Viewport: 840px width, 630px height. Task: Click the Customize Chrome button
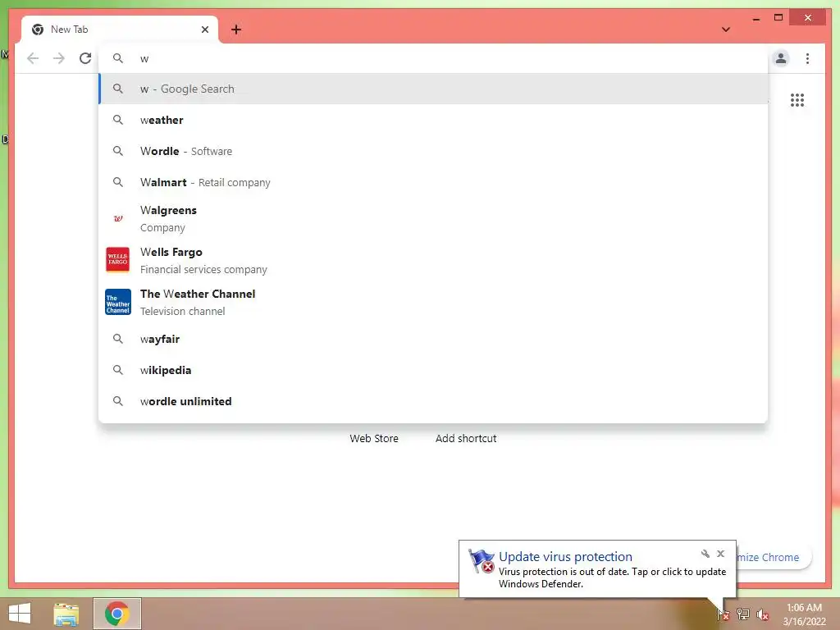(x=774, y=557)
